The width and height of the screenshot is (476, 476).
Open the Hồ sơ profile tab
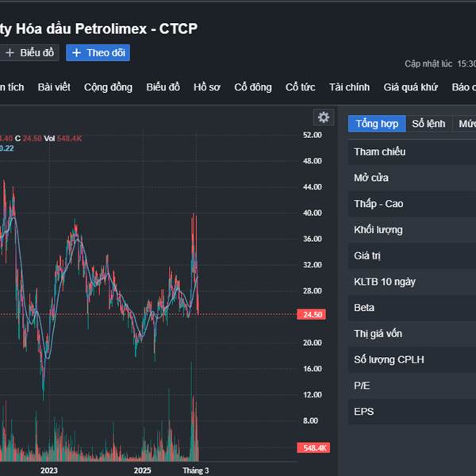[x=206, y=87]
